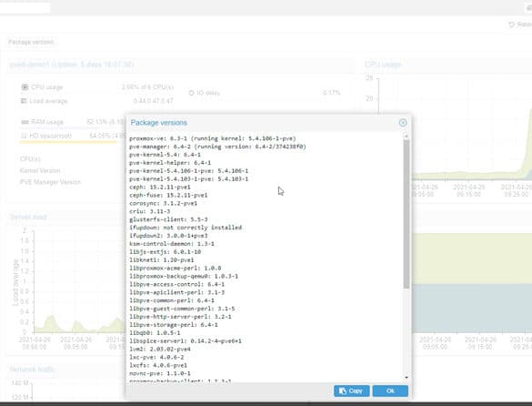The image size is (532, 406).
Task: Click the RAM usage icon
Action: [25, 122]
